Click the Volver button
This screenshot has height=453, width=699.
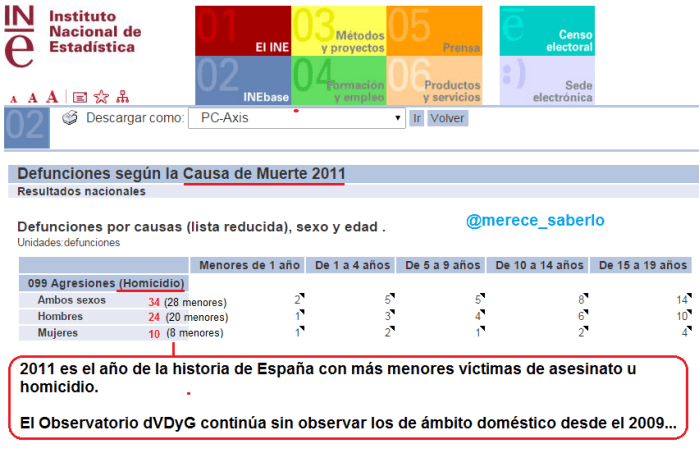[x=448, y=118]
